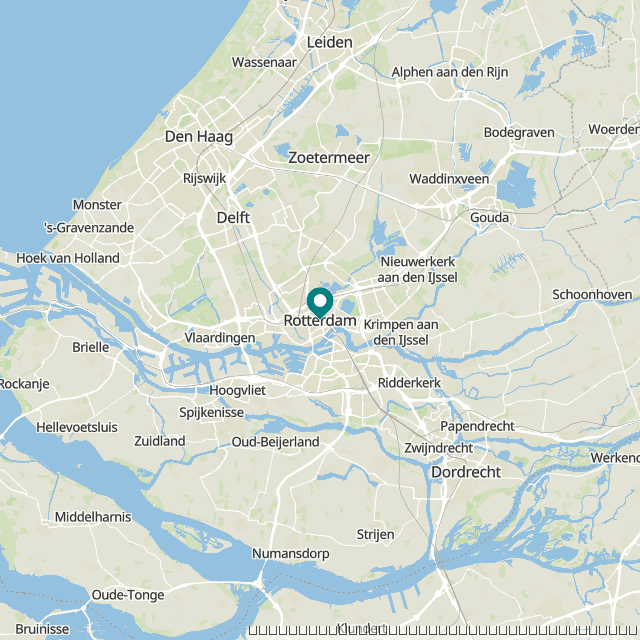Viewport: 640px width, 640px height.
Task: Select the Den Haag label on map
Action: tap(199, 137)
